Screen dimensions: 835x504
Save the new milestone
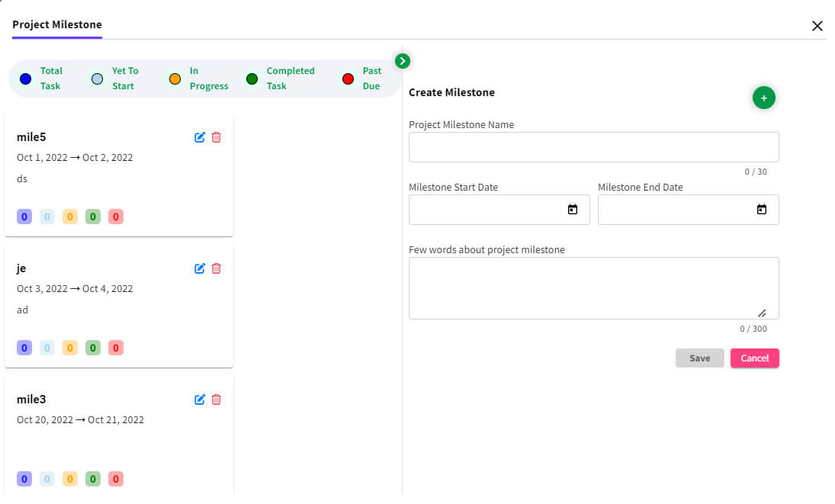[x=699, y=358]
